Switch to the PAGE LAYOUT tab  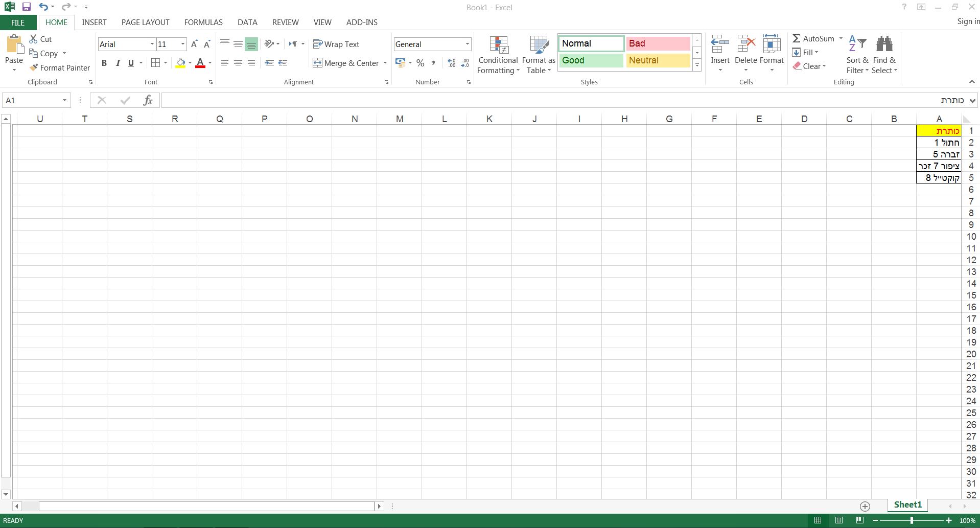pos(145,22)
